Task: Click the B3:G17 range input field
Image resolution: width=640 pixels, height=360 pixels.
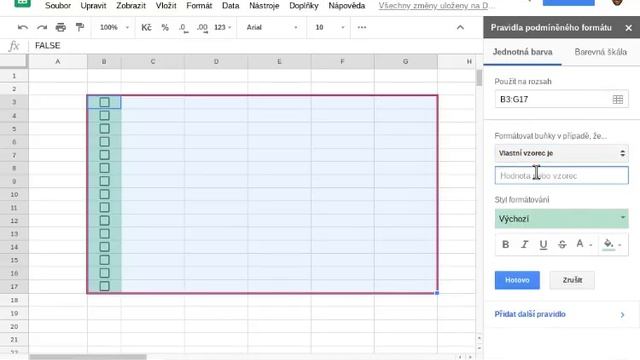Action: [561, 99]
